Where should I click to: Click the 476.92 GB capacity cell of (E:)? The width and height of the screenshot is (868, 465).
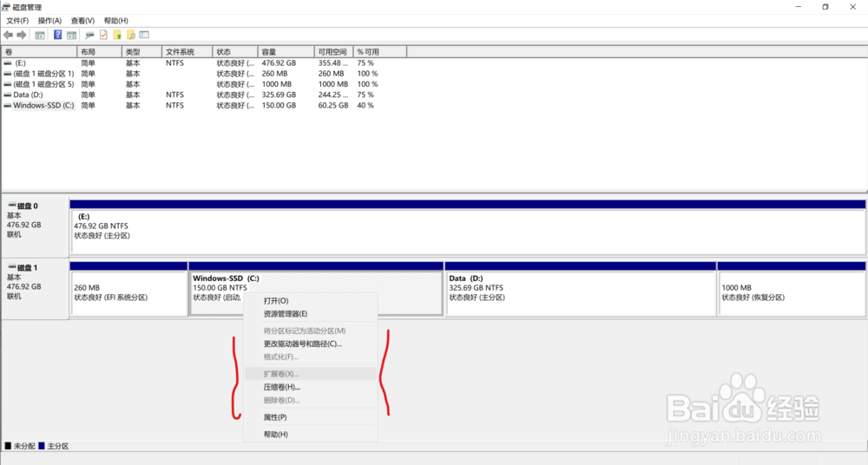click(279, 63)
